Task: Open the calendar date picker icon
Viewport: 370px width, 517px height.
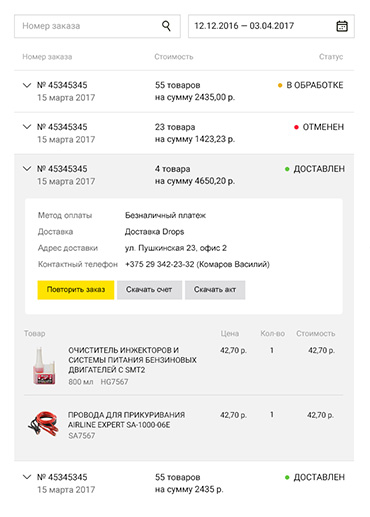Action: coord(342,26)
